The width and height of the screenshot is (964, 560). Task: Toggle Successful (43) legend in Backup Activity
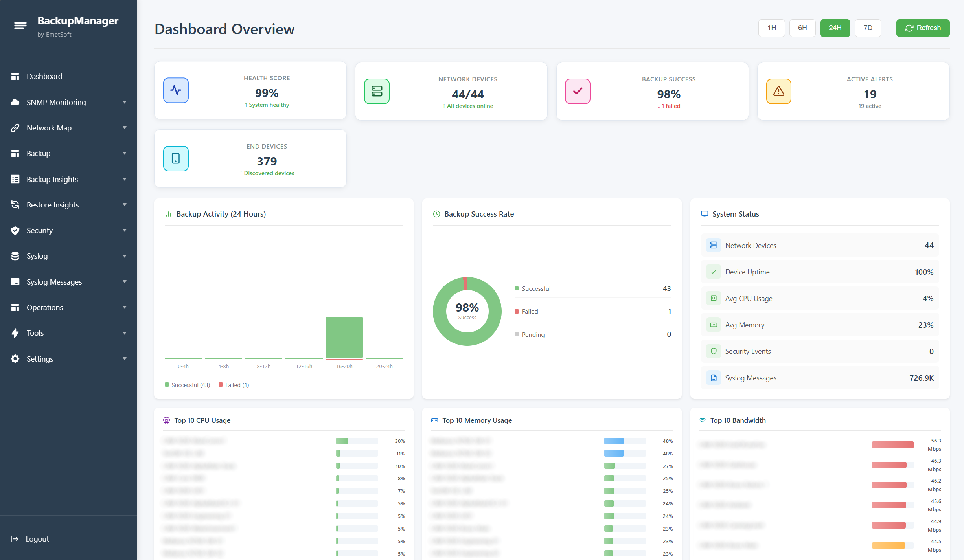[x=187, y=385]
